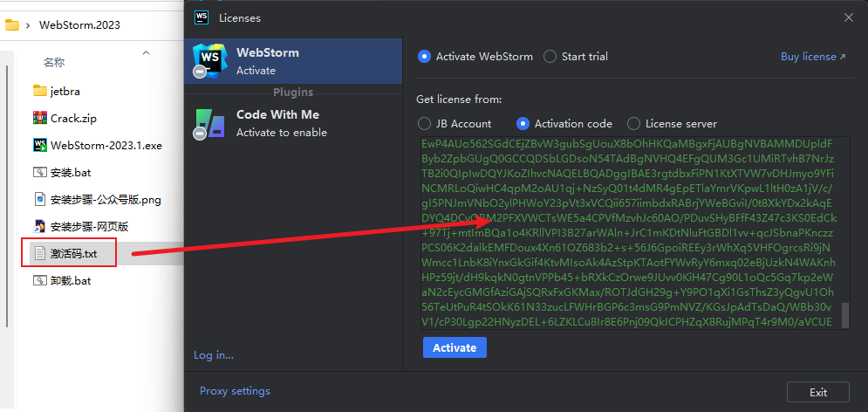The height and width of the screenshot is (412, 868).
Task: Click the folder icon in Explorer address bar
Action: [x=11, y=25]
